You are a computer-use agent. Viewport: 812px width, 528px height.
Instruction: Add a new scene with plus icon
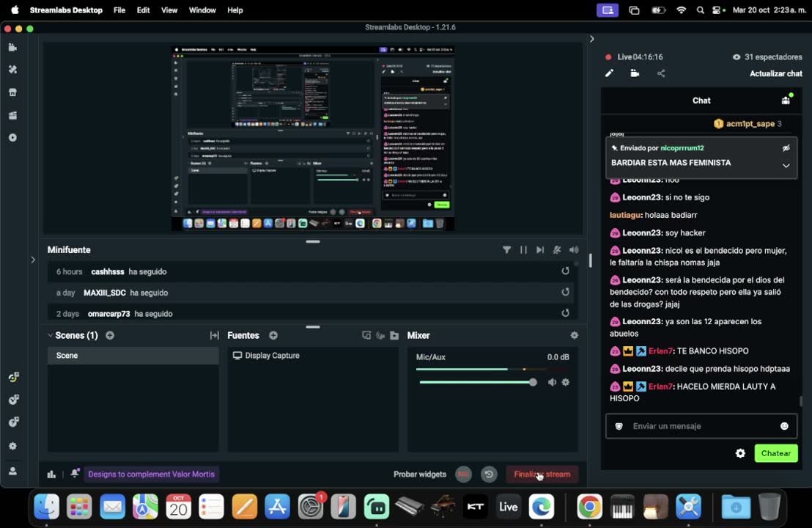110,335
